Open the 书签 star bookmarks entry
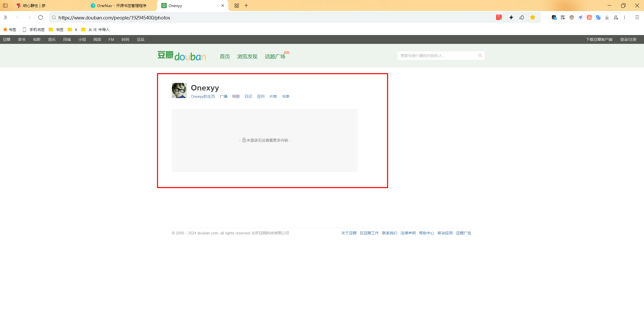 click(10, 29)
